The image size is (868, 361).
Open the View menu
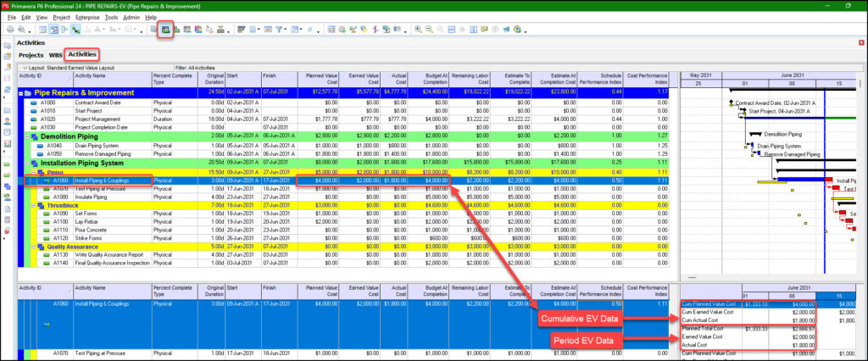pyautogui.click(x=42, y=18)
